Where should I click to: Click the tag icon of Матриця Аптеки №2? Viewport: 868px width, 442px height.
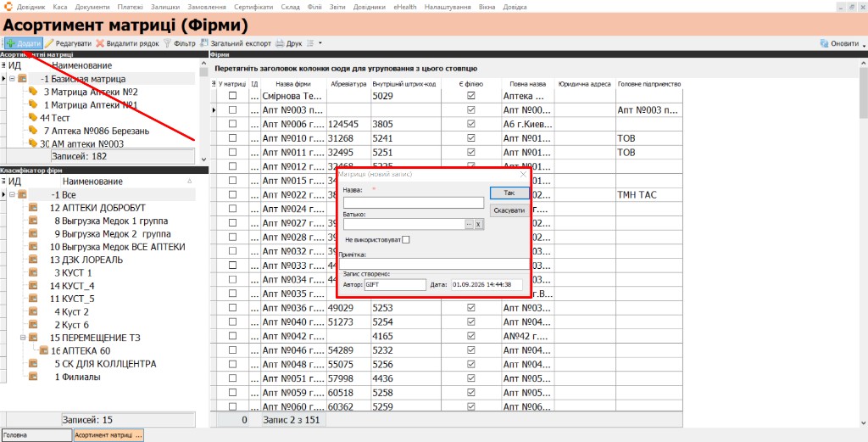tap(33, 92)
